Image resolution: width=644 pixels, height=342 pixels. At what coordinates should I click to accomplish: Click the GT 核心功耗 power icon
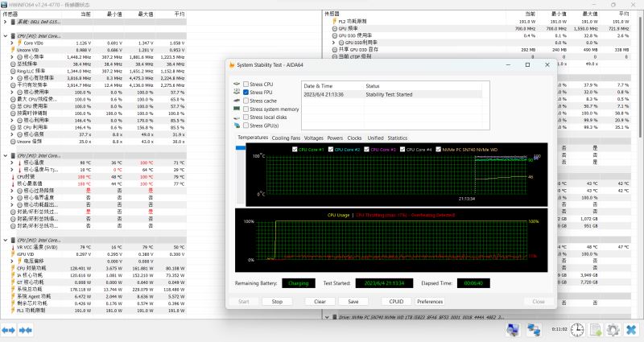tap(13, 282)
